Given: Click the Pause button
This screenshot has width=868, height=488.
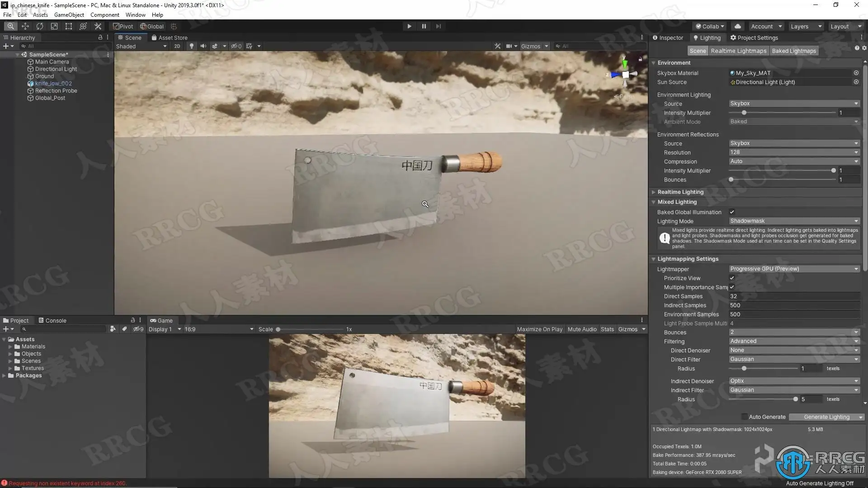Looking at the screenshot, I should tap(424, 26).
